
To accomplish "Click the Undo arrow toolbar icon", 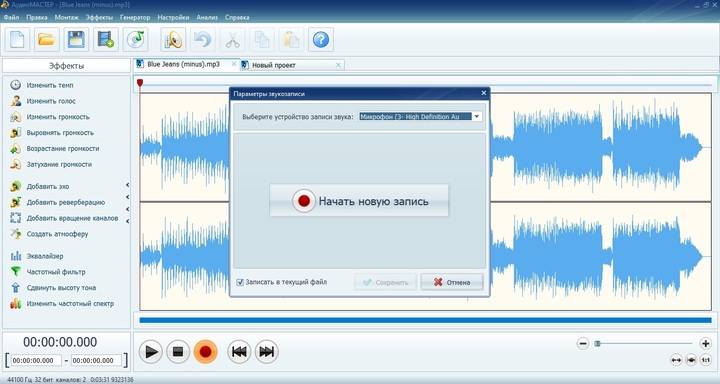I will coord(202,40).
